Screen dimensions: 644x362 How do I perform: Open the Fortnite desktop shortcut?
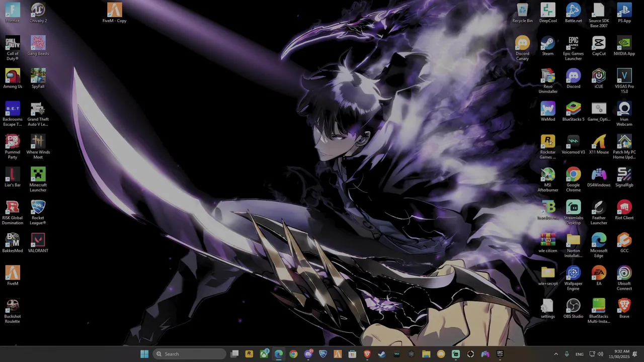[x=13, y=13]
